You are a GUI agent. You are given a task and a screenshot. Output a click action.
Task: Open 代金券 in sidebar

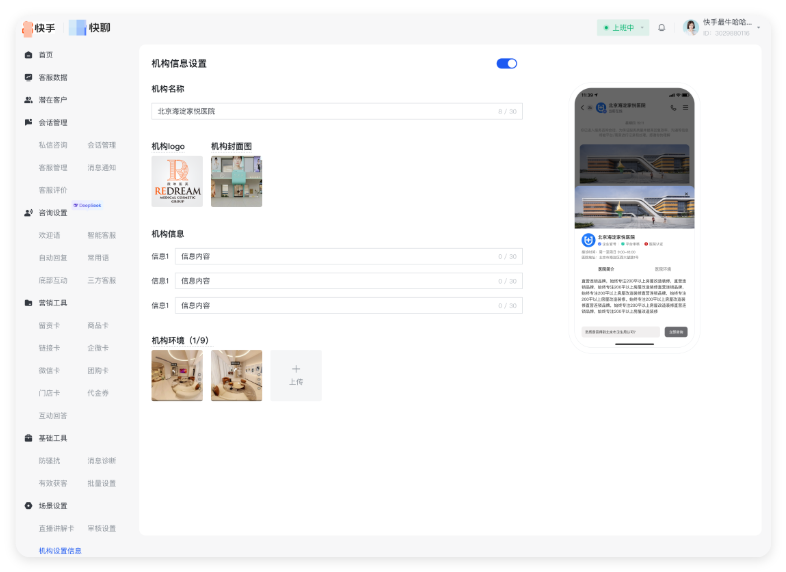pos(98,393)
